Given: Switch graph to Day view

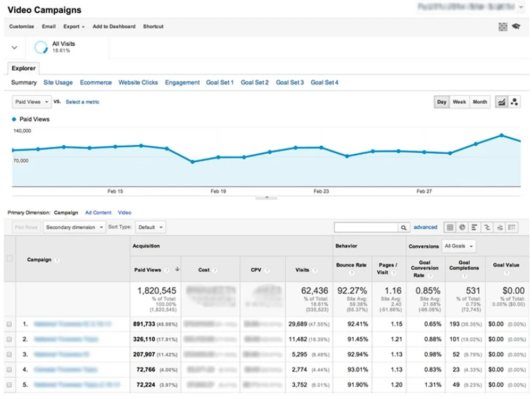Looking at the screenshot, I should tap(442, 102).
